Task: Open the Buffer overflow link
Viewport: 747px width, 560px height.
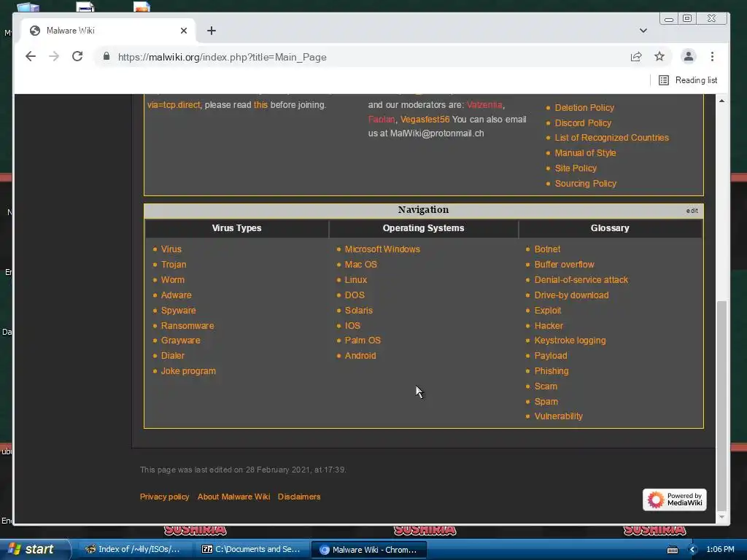Action: pos(564,264)
